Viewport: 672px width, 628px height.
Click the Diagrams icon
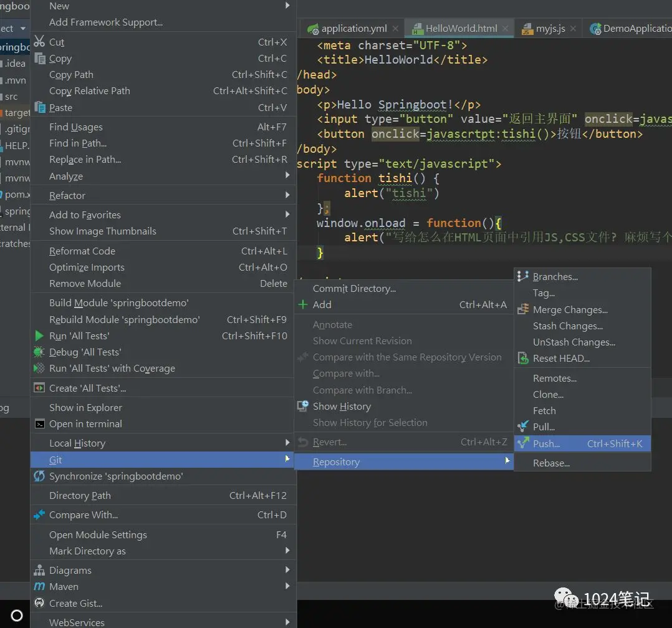[x=39, y=570]
